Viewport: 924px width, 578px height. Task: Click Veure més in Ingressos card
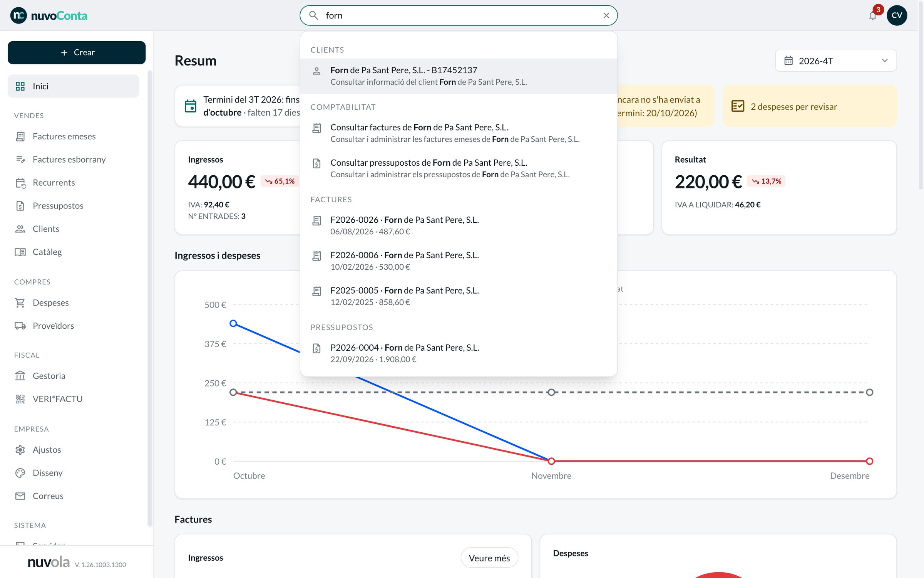[x=489, y=558]
